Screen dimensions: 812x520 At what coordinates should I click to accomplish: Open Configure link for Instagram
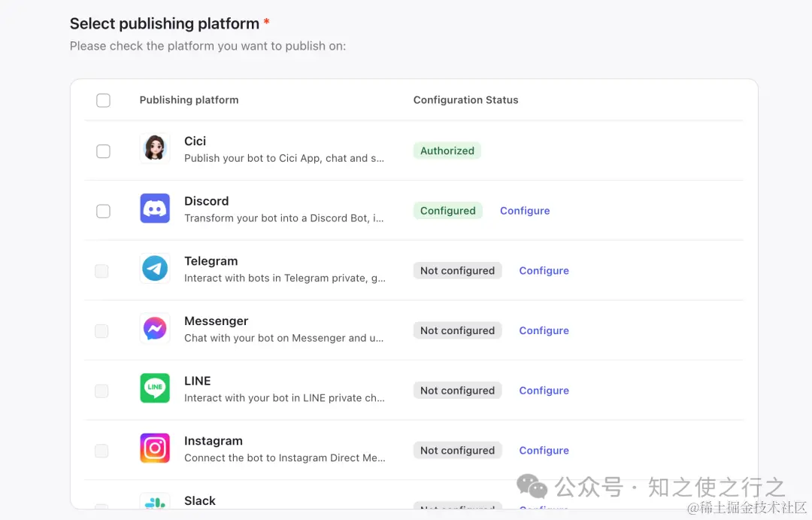[544, 450]
